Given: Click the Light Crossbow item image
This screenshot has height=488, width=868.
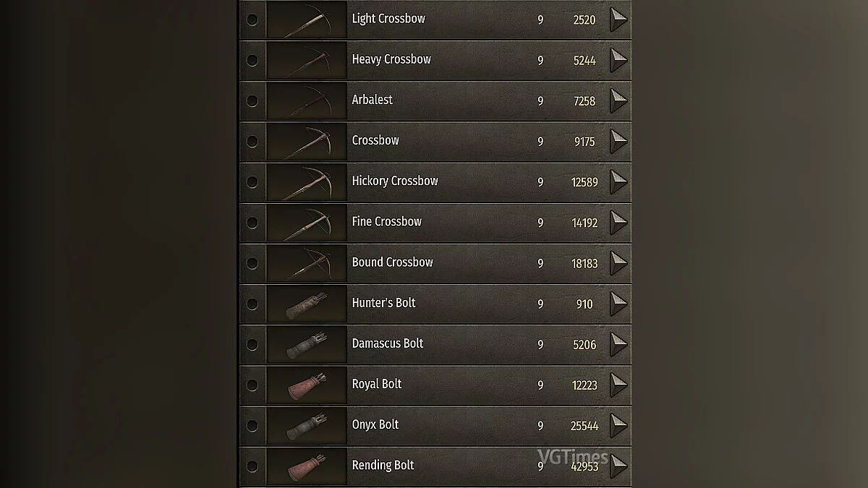Looking at the screenshot, I should [307, 20].
